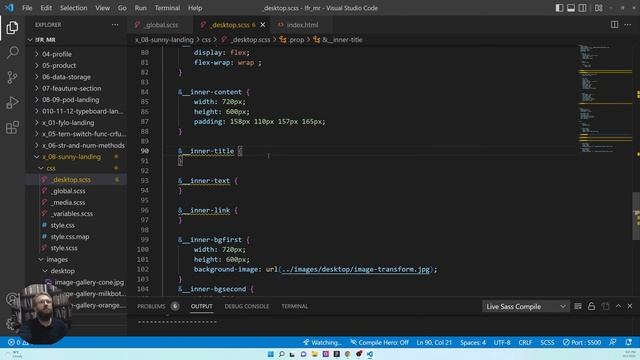Screen dimensions: 640x360
Task: Open Source Control view
Action: 12,77
